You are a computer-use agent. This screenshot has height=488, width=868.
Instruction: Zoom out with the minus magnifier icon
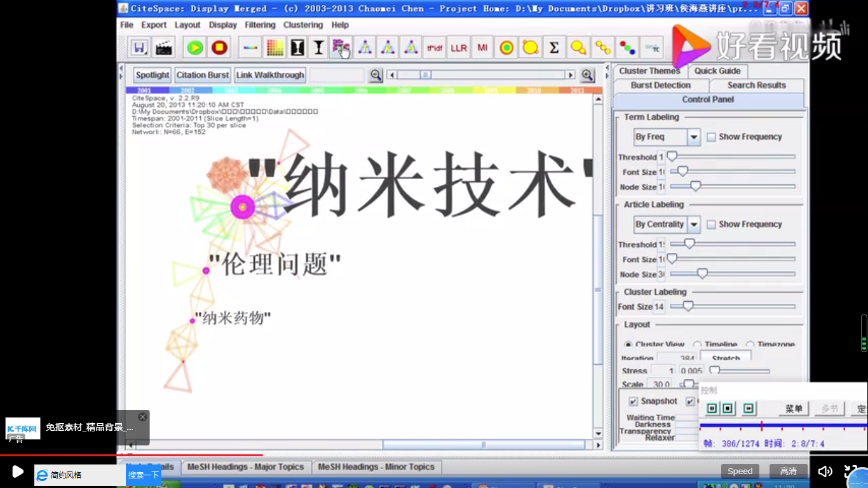point(376,75)
